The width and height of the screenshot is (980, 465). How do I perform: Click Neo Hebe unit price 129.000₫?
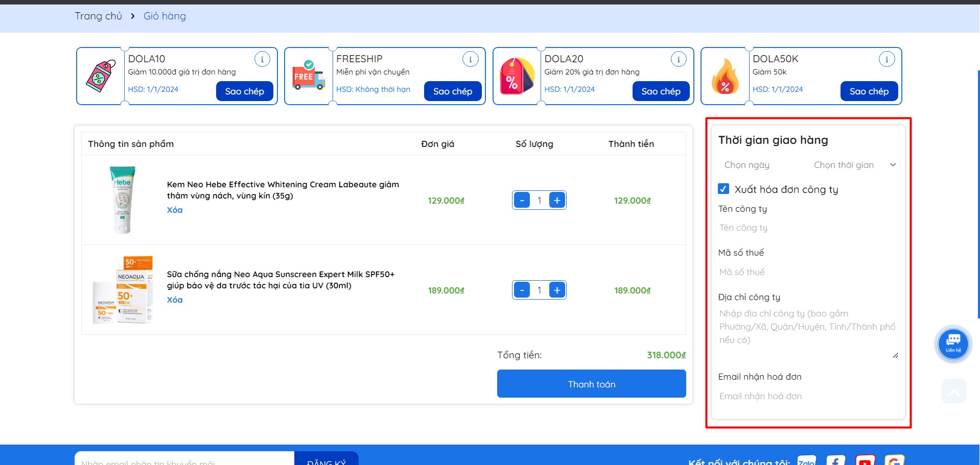click(446, 201)
